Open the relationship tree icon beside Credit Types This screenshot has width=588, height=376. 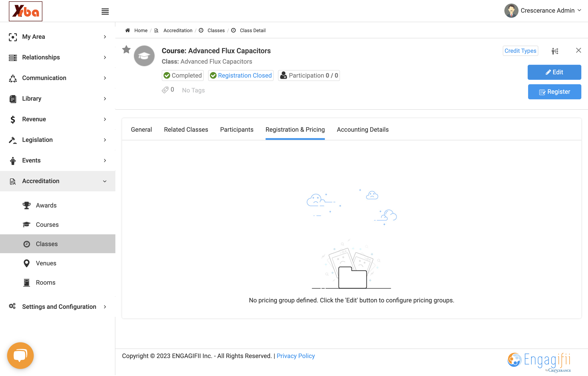pos(555,51)
